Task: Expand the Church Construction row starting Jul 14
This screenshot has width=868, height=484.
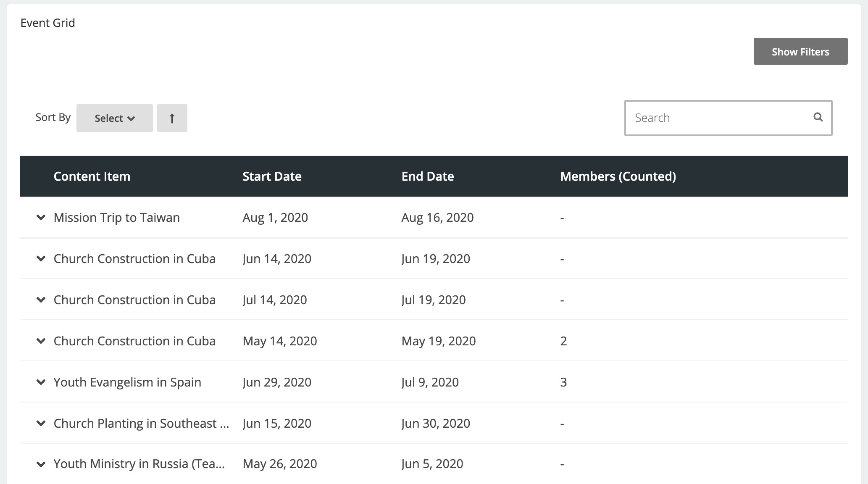Action: 41,300
